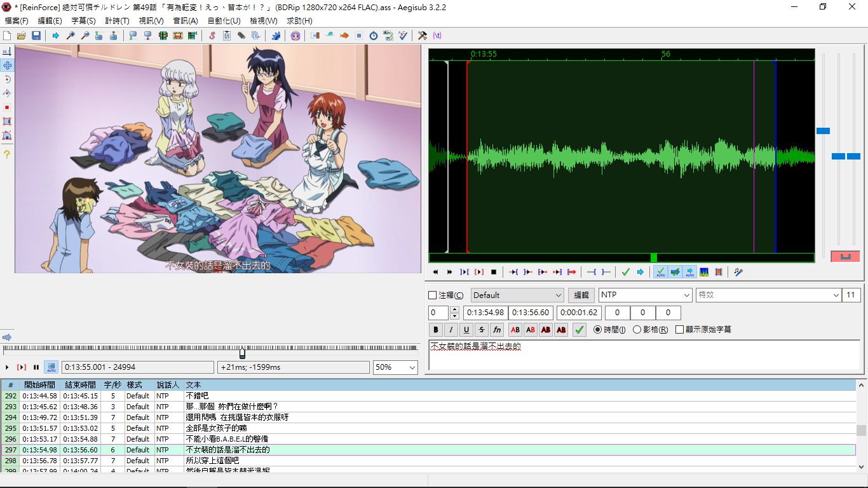Screen dimensions: 868x488
Task: Select the standard crosshair video tool
Action: pyautogui.click(x=7, y=51)
